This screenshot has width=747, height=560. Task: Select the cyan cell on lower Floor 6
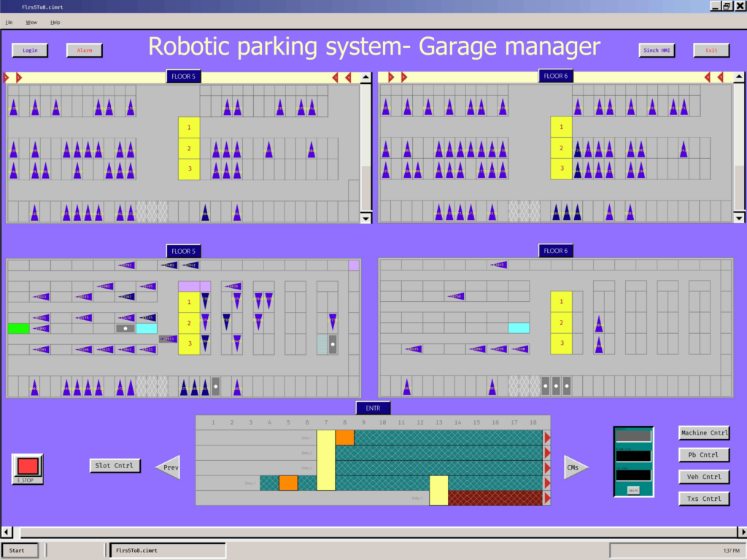point(519,328)
